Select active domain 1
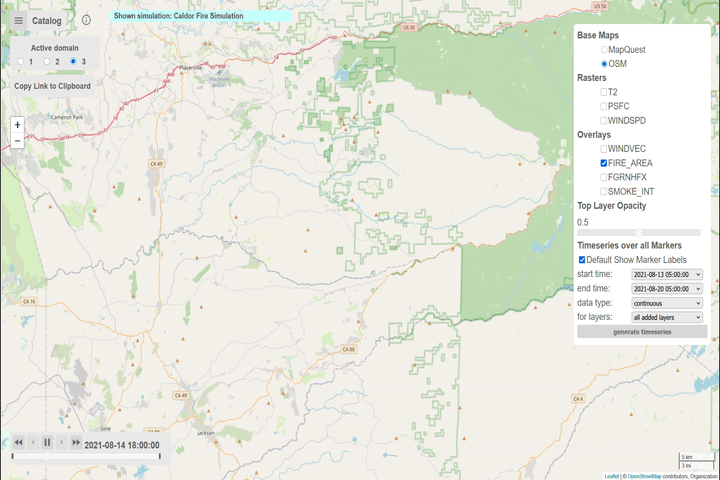This screenshot has height=480, width=720. point(21,62)
